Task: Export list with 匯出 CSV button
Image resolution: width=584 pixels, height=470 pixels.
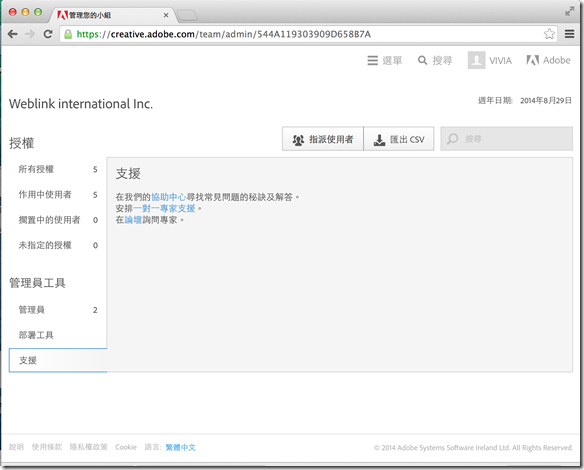Action: [399, 139]
